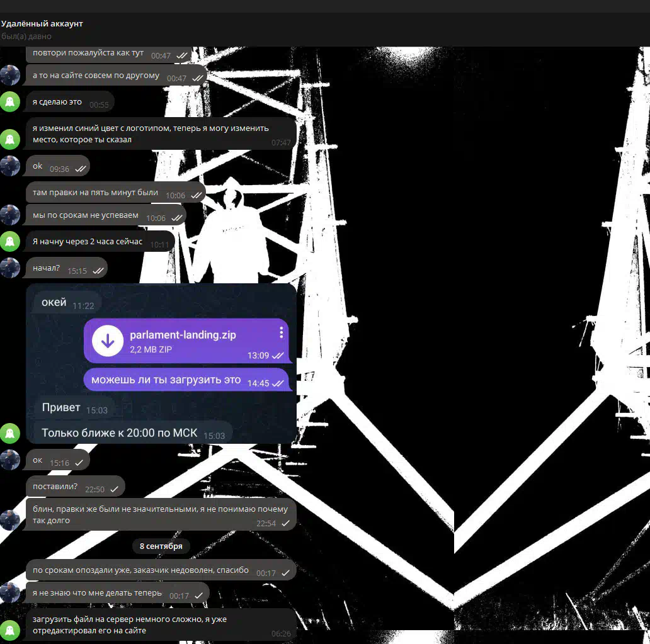This screenshot has width=650, height=644.
Task: Select message "я не знаю что мне делать теперь"
Action: coord(118,593)
